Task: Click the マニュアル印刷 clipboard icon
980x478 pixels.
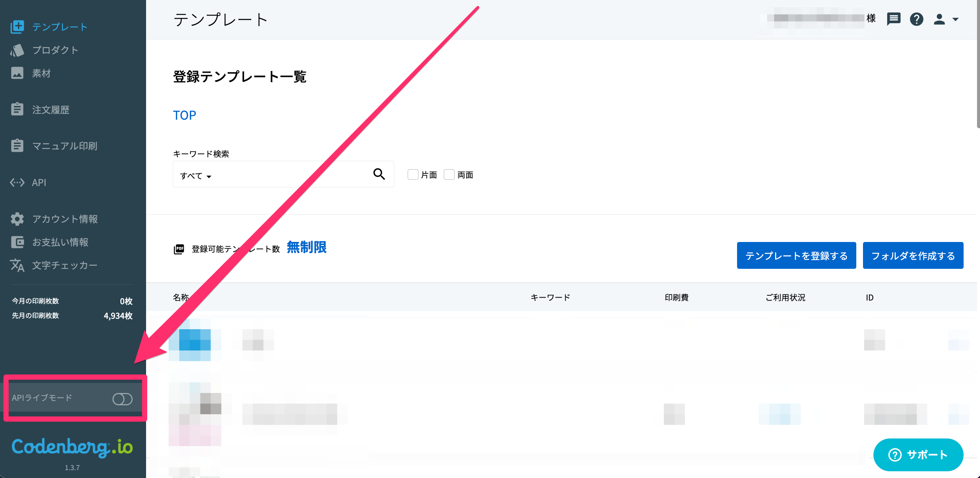Action: (17, 145)
